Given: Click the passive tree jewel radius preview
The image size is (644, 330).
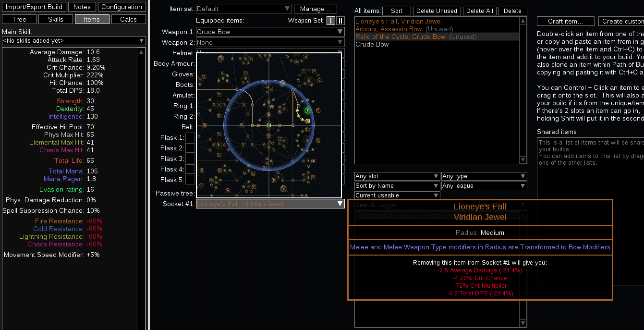Looking at the screenshot, I should tap(269, 125).
